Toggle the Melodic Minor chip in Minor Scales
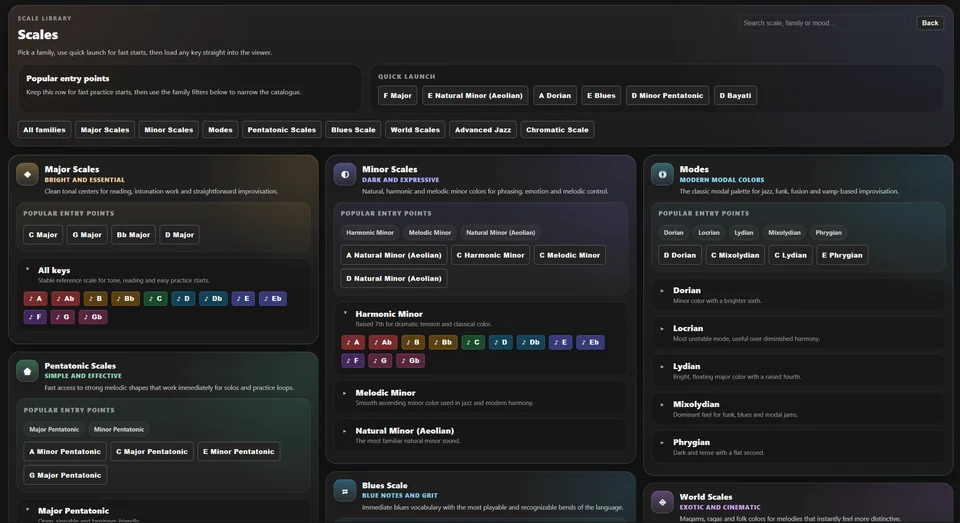Screen dimensions: 960x523 [430, 233]
